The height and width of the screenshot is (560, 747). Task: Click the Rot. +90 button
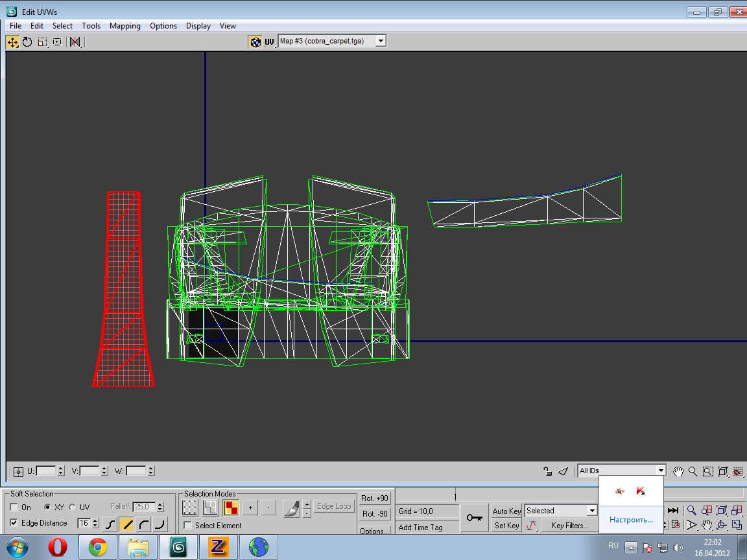[375, 498]
